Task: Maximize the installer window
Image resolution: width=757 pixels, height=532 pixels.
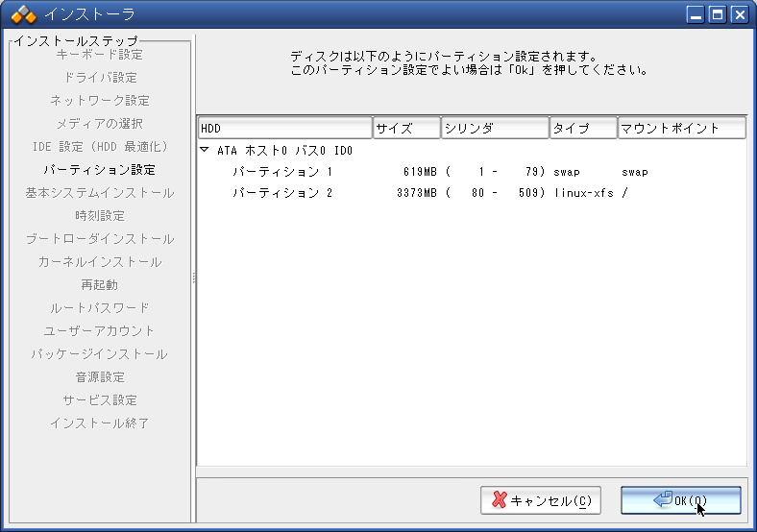Action: (x=718, y=14)
